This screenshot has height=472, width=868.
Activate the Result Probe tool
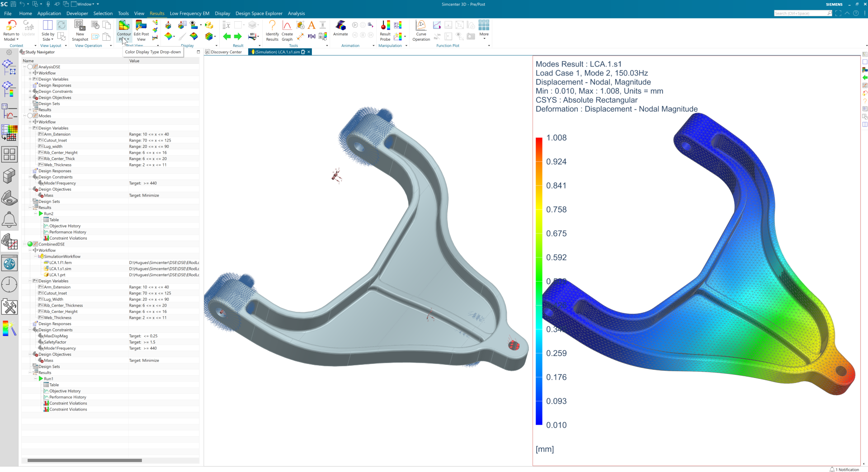click(x=385, y=31)
